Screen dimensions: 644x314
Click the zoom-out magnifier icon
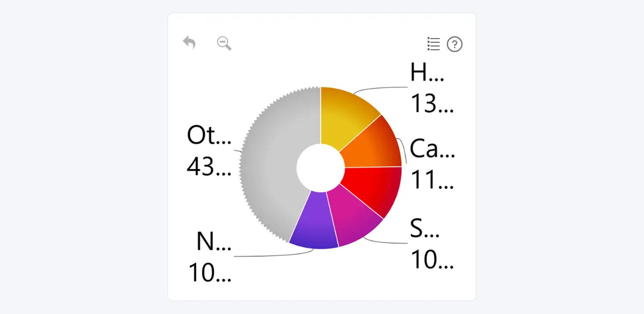(x=223, y=43)
